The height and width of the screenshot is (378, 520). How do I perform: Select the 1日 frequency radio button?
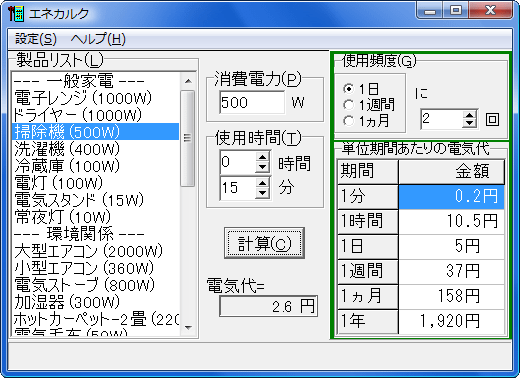click(348, 89)
